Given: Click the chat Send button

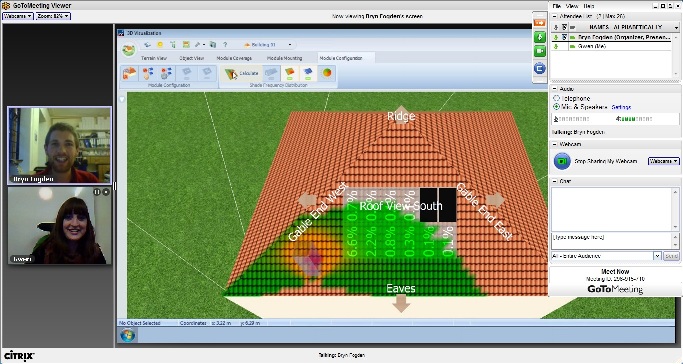Looking at the screenshot, I should click(x=671, y=256).
